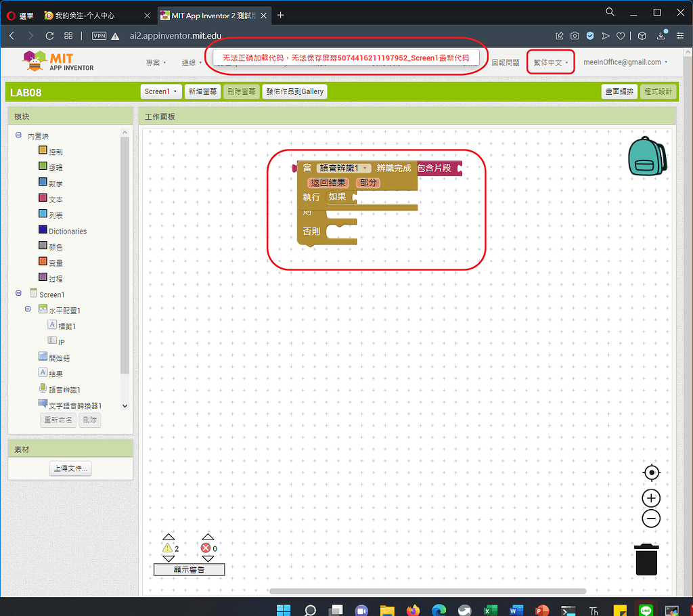This screenshot has width=693, height=616.
Task: Open the 專案 menu
Action: click(154, 61)
